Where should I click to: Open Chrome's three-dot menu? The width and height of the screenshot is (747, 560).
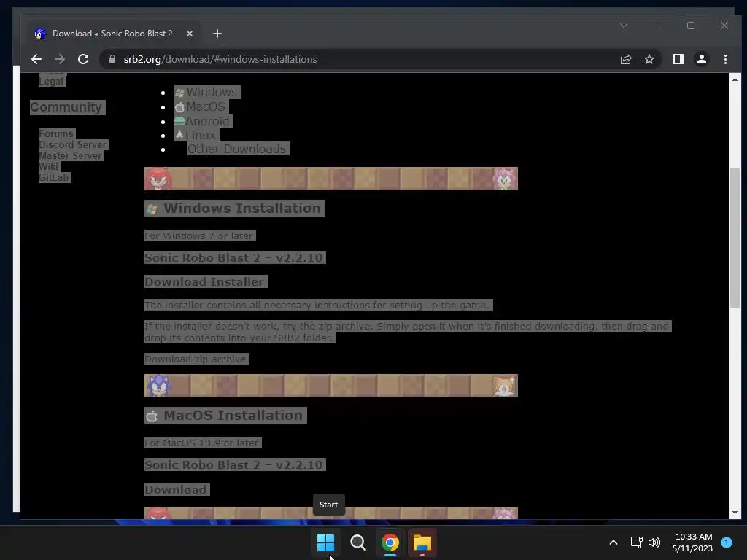(x=725, y=59)
